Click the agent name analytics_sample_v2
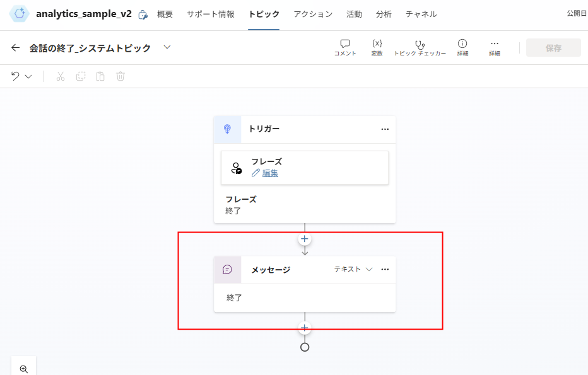 coord(84,14)
